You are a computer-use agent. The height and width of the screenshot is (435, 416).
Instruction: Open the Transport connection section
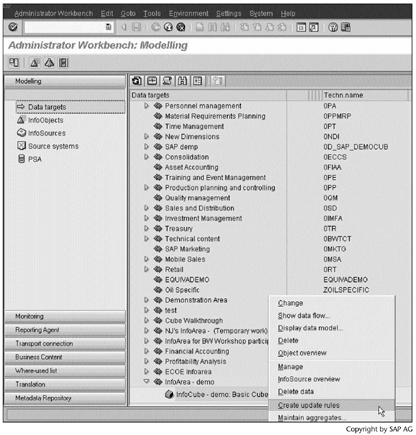click(x=65, y=344)
